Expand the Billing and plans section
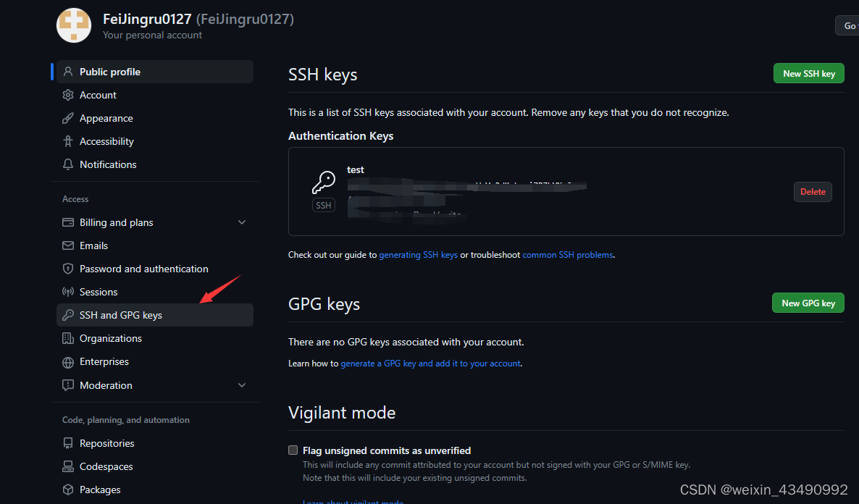 pyautogui.click(x=242, y=222)
